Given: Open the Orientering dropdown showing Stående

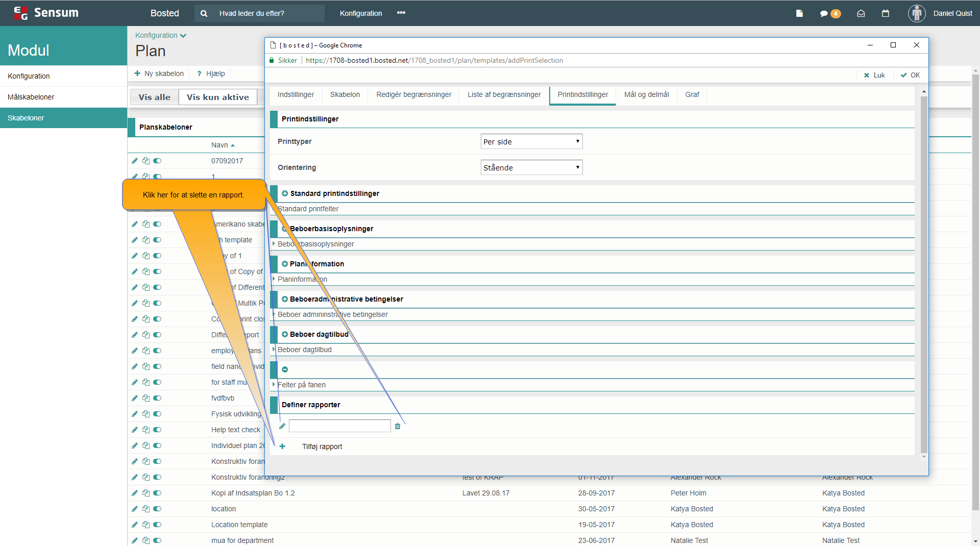Looking at the screenshot, I should (x=531, y=167).
